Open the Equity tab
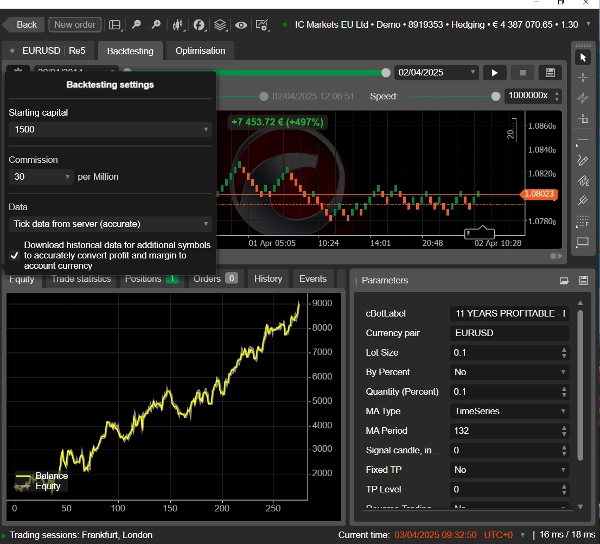 (22, 280)
